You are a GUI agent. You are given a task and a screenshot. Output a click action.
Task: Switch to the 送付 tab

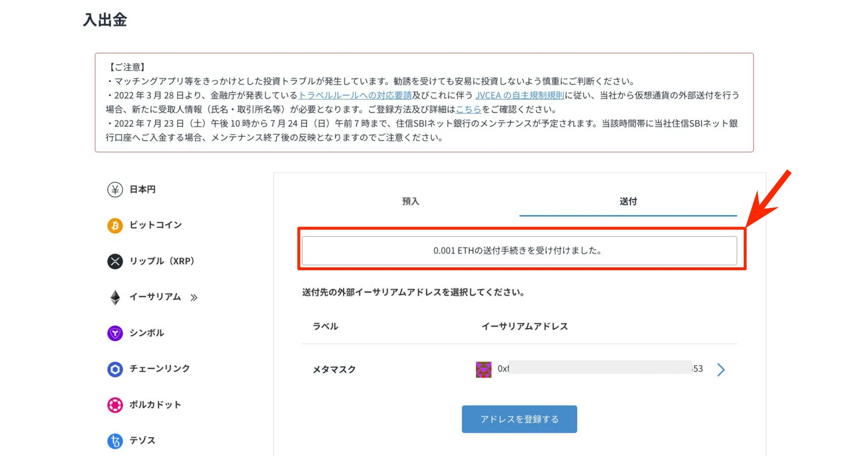coord(628,202)
